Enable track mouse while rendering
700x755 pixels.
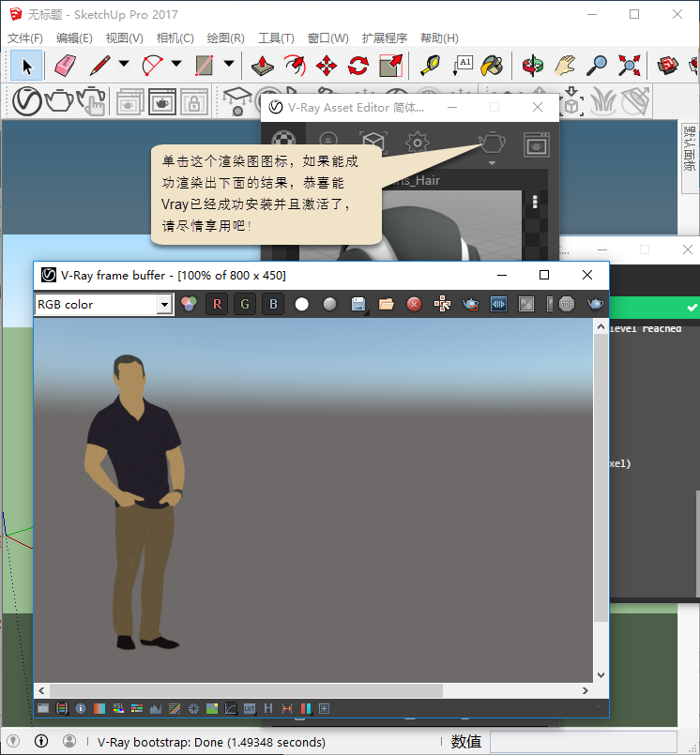(442, 304)
